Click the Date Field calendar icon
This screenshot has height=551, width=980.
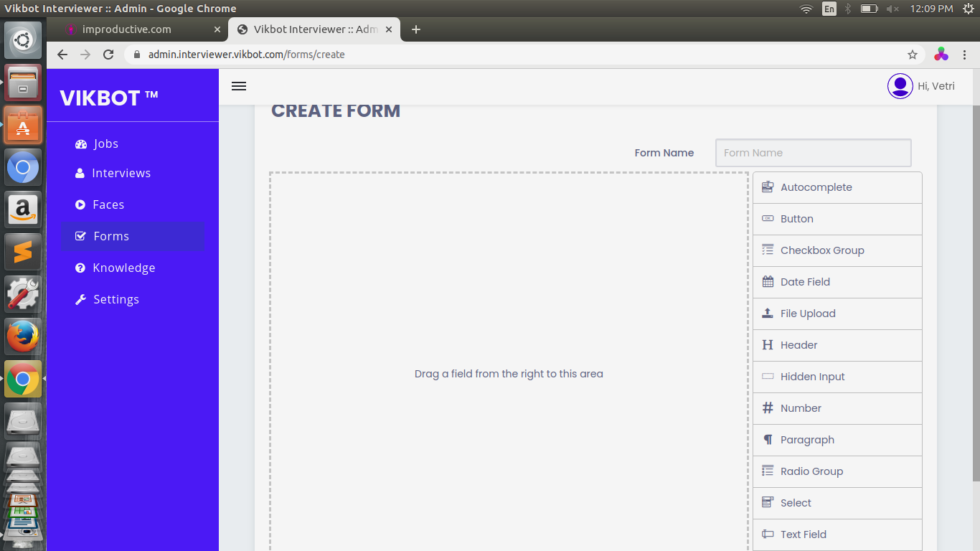768,282
